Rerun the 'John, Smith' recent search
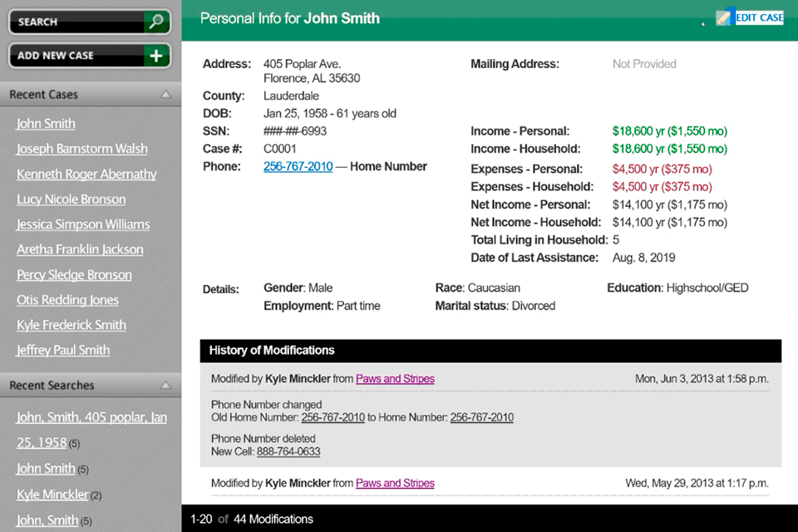The image size is (798, 532). tap(47, 520)
